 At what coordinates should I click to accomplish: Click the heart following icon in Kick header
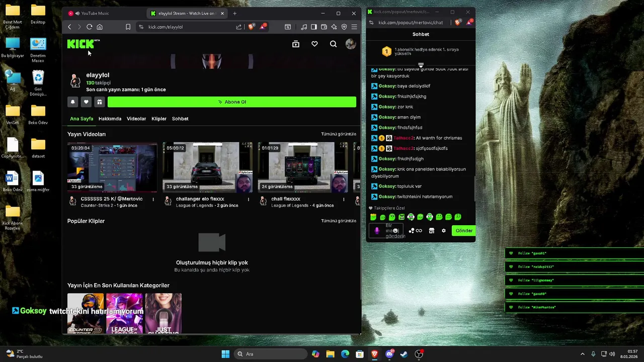314,44
